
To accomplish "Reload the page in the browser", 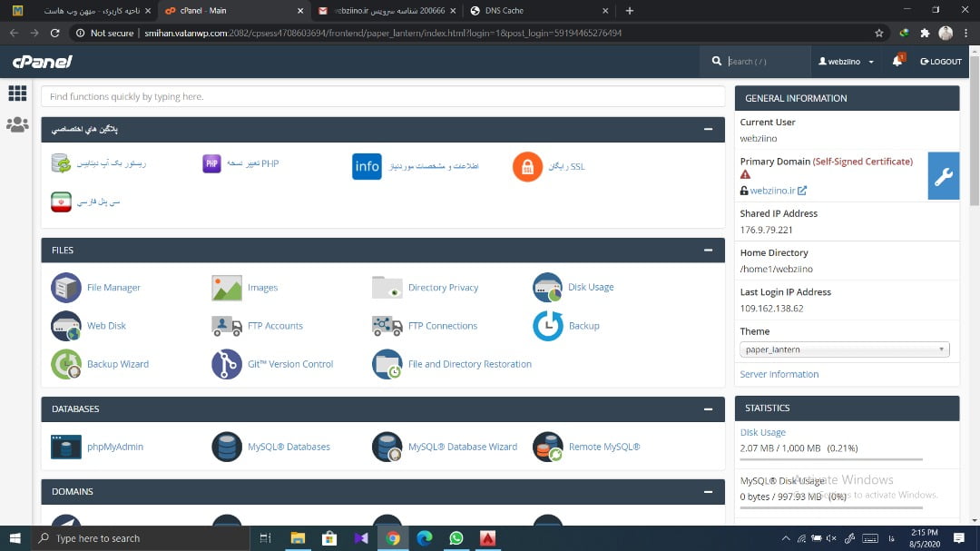I will pos(55,34).
